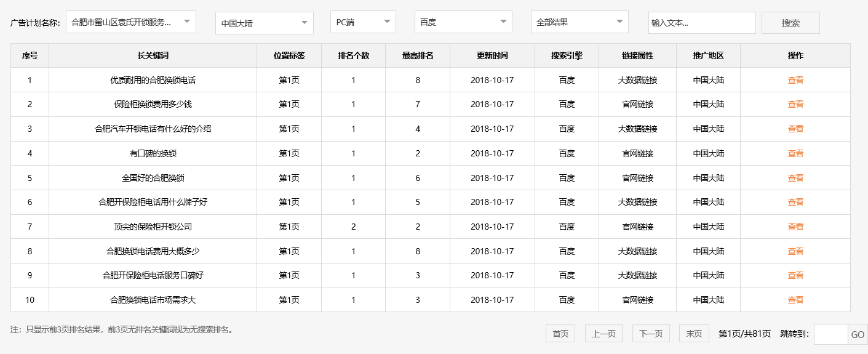Click 查看 for row 1 keyword

[795, 80]
